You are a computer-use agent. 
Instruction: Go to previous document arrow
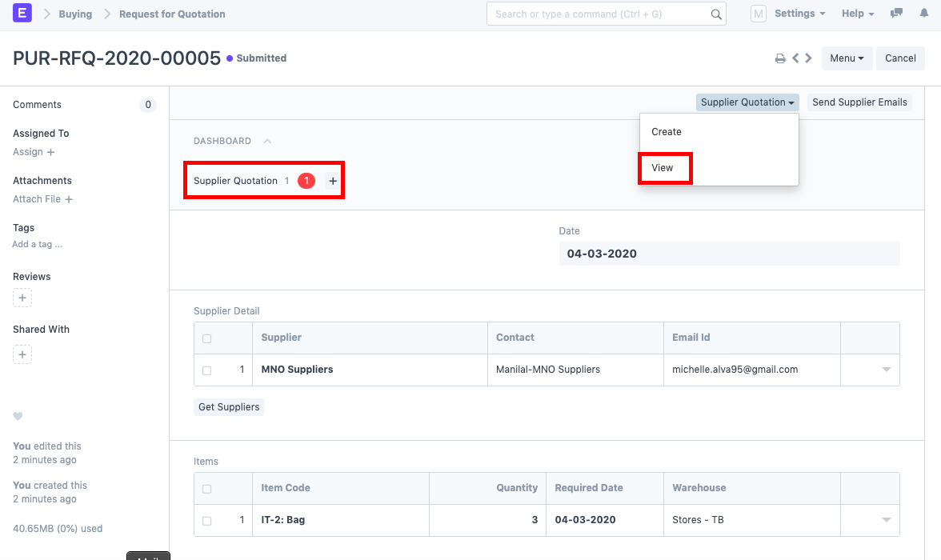coord(795,58)
